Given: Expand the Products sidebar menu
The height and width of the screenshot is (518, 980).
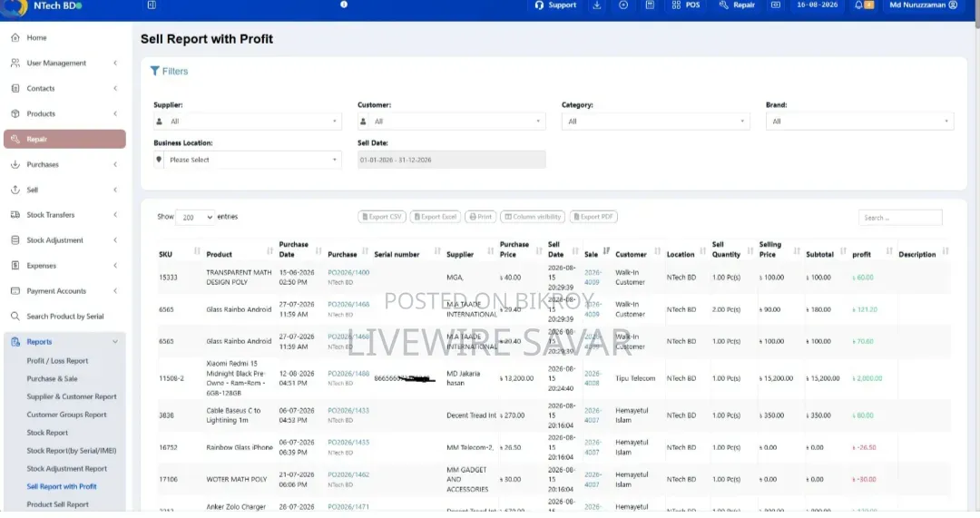Looking at the screenshot, I should [x=64, y=113].
